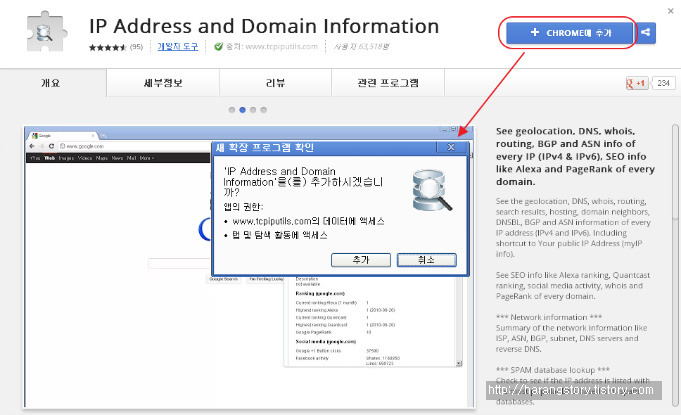Click the Google +1 button
This screenshot has height=415, width=681.
(x=637, y=83)
